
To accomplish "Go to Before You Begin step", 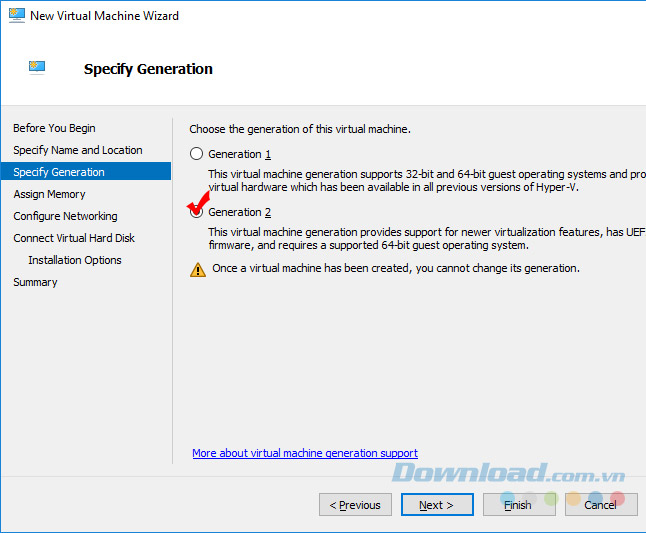I will [55, 128].
